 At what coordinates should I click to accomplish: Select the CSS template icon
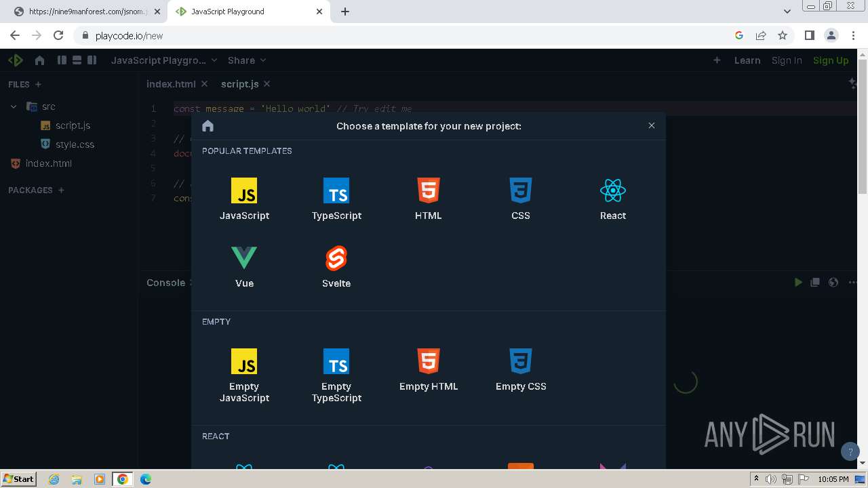(521, 190)
